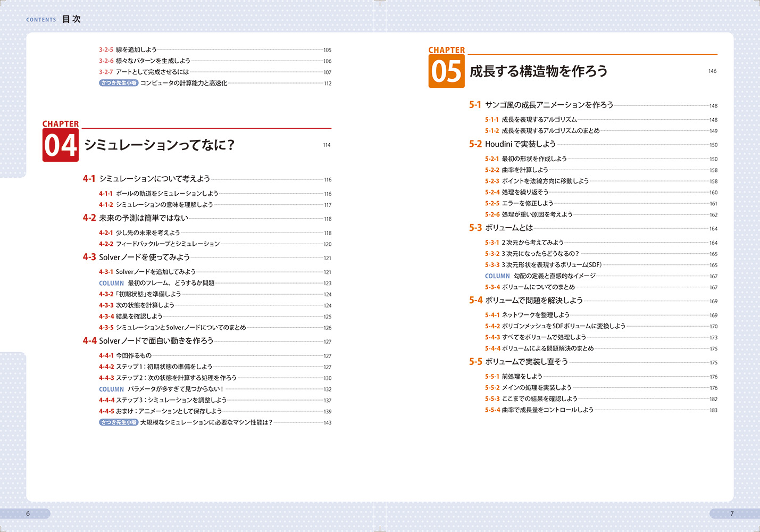
Task: Open entry 5-5-4 曲率で成長量をコントロールしよう
Action: coord(547,410)
